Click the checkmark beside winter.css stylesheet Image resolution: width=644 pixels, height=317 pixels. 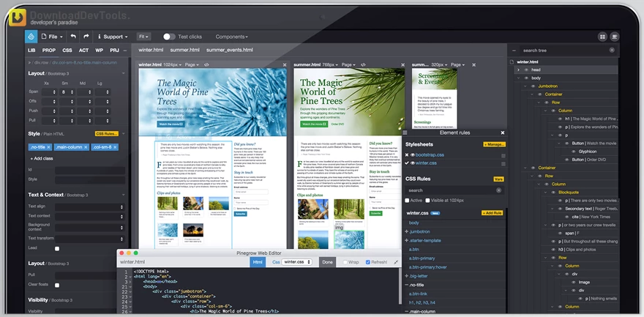(x=407, y=163)
